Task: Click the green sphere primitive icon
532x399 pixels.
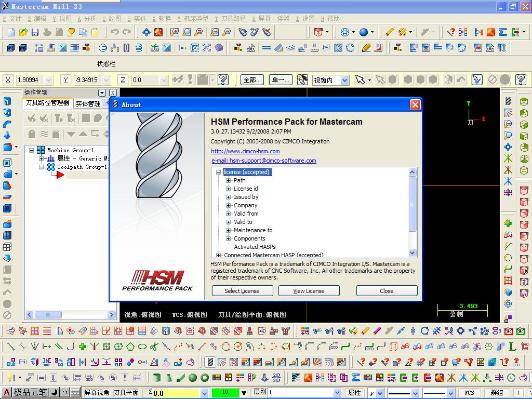Action: pos(192,377)
